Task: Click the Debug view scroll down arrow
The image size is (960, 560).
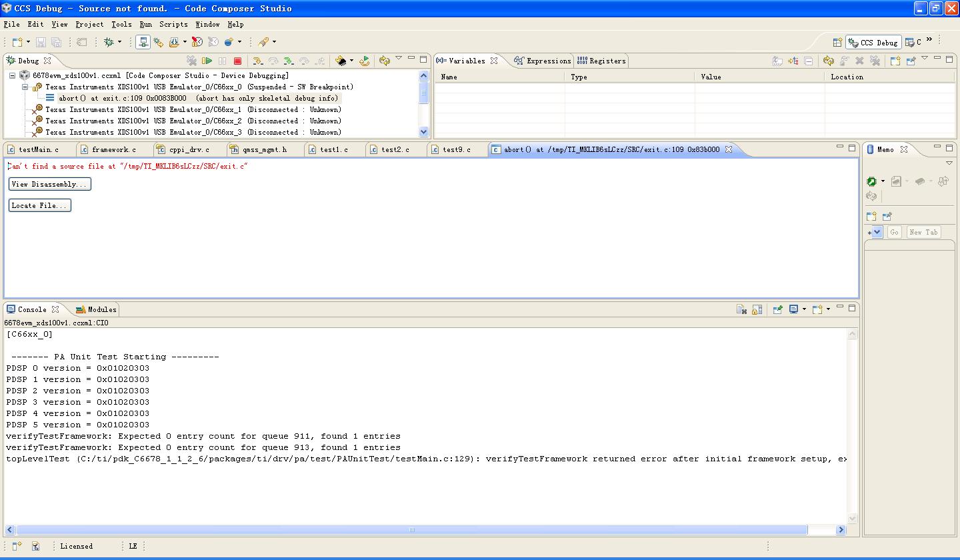Action: click(x=423, y=132)
